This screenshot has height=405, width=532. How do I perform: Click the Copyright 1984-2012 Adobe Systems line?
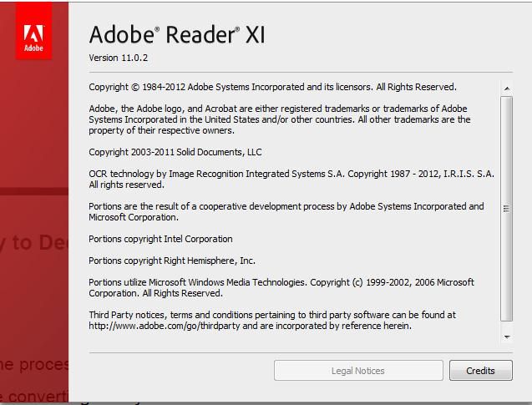point(272,87)
